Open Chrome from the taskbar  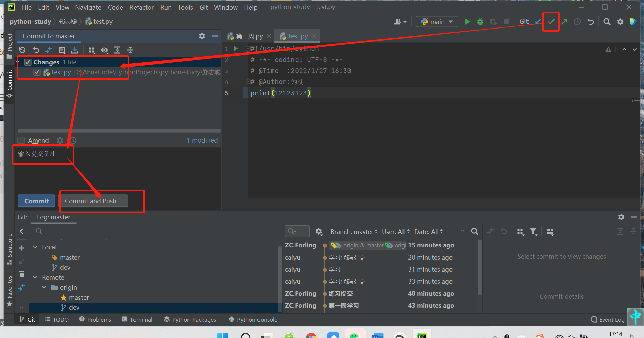tap(311, 336)
